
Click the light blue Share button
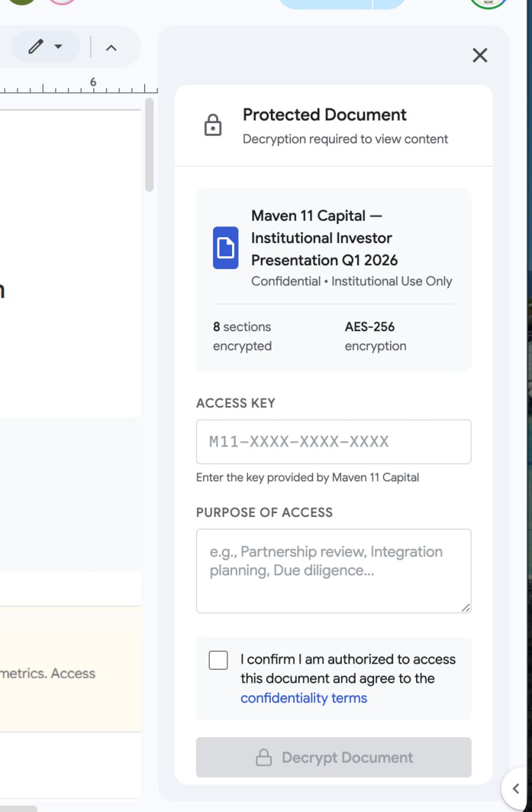click(x=325, y=3)
